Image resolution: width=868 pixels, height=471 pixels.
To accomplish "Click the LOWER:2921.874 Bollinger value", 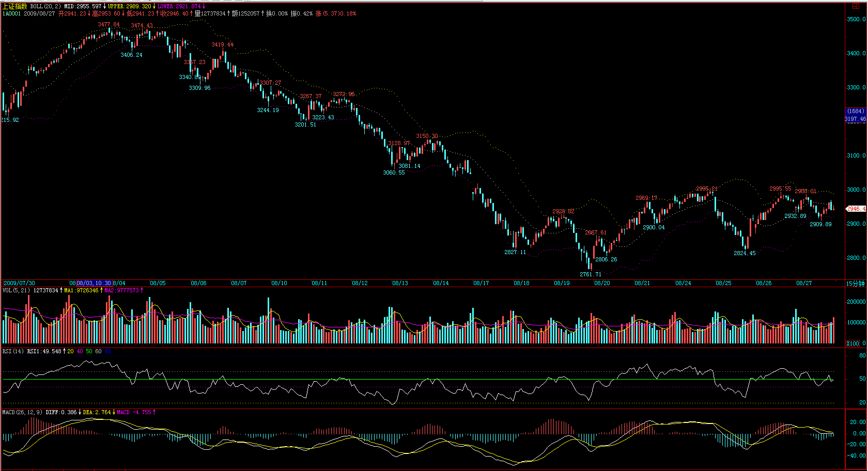I will pyautogui.click(x=179, y=6).
